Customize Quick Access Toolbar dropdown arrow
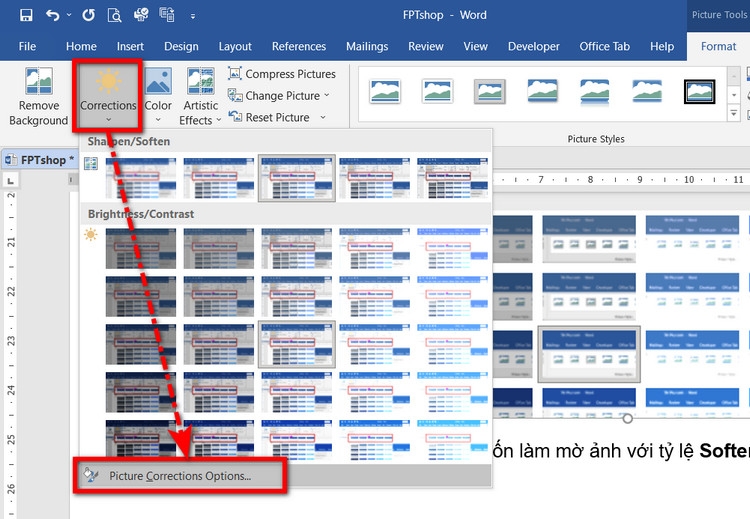Screen dimensions: 750x519 (x=193, y=16)
